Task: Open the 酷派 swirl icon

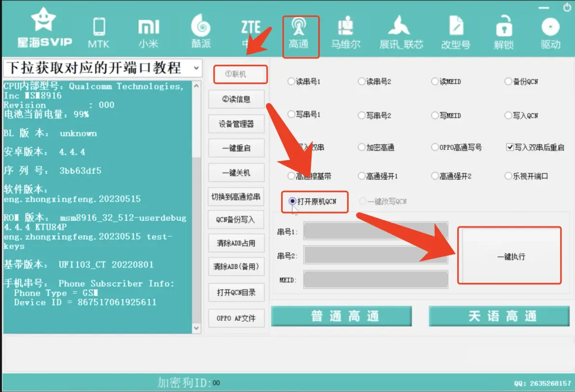Action: (201, 32)
